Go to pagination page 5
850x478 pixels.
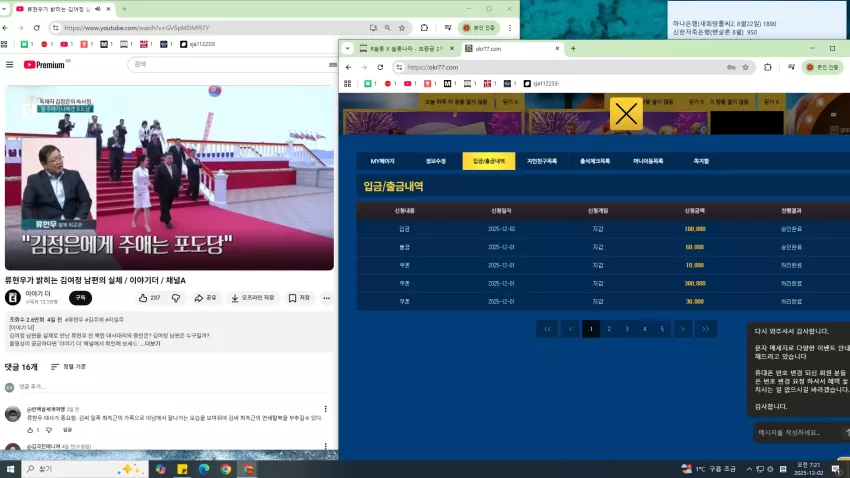point(662,329)
